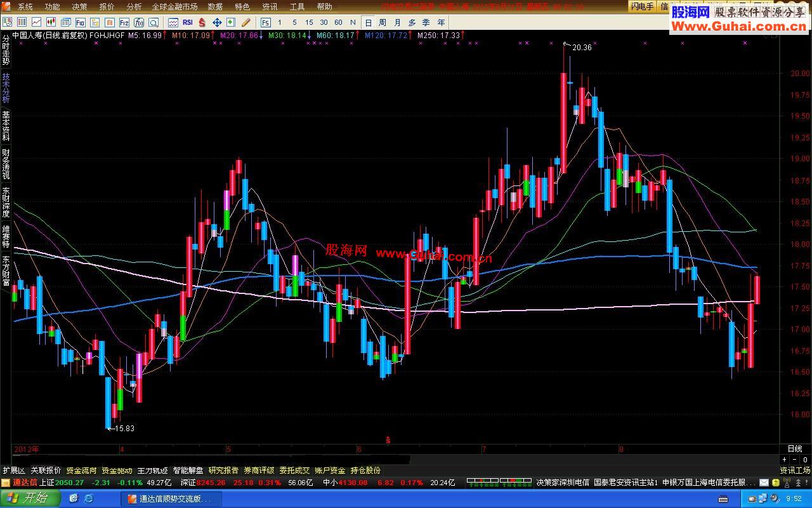This screenshot has height=508, width=812.
Task: Click the magnifier stock search icon
Action: coord(154,22)
